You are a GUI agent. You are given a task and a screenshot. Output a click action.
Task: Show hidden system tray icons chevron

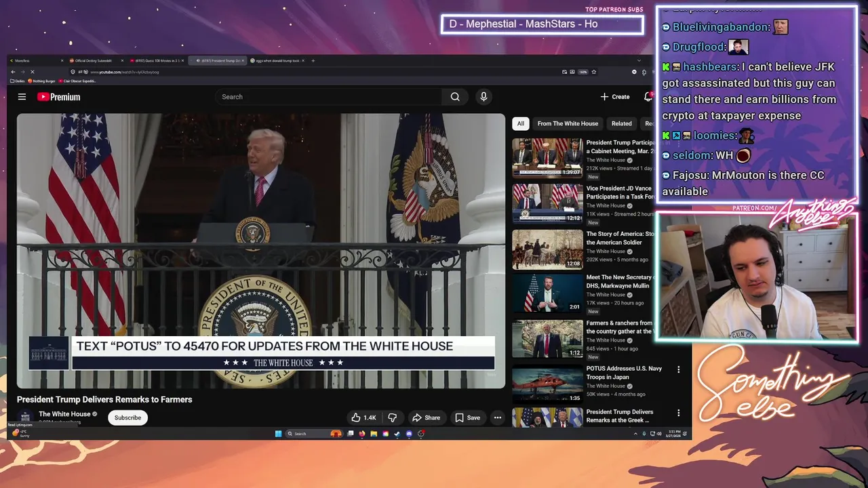[x=635, y=434]
